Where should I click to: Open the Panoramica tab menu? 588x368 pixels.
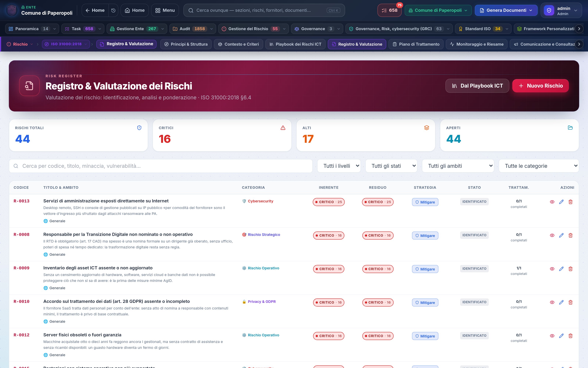tap(32, 29)
